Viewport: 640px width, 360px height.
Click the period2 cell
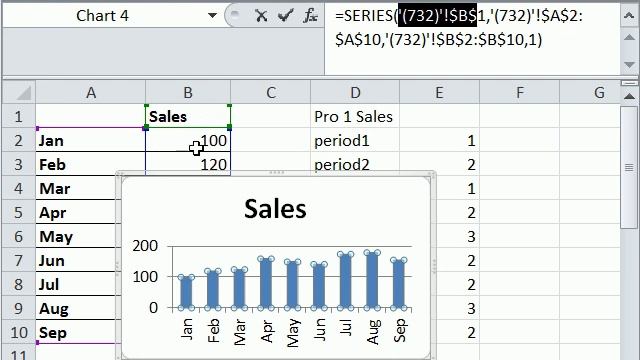tap(355, 163)
